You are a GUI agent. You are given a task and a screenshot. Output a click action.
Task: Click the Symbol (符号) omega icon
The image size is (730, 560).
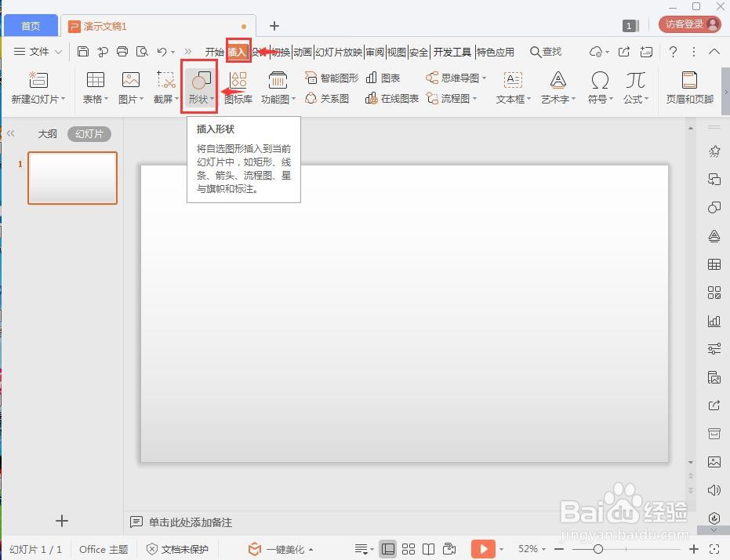pyautogui.click(x=600, y=80)
